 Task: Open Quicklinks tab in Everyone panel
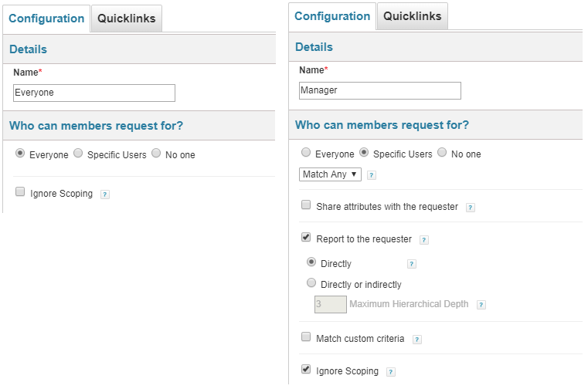pos(127,19)
